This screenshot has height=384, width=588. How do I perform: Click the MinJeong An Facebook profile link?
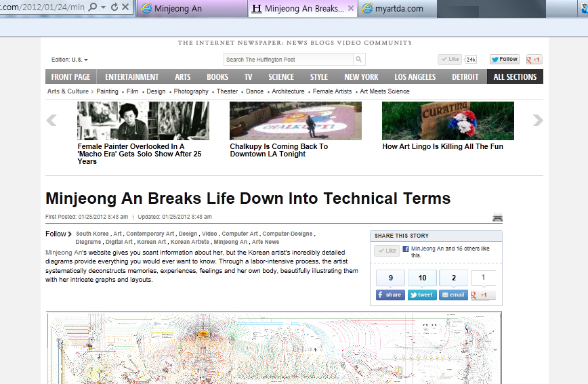[427, 249]
